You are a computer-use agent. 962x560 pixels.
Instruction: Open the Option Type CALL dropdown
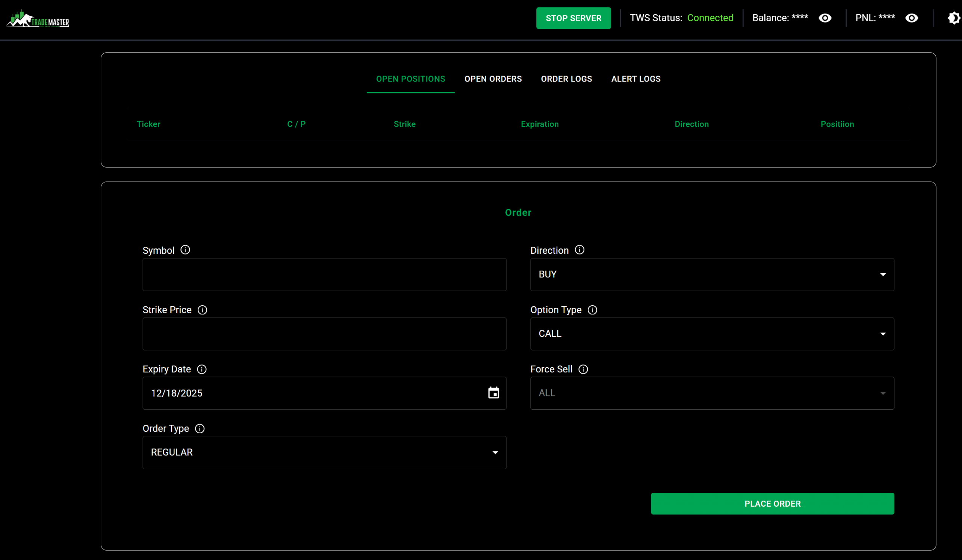pyautogui.click(x=712, y=334)
